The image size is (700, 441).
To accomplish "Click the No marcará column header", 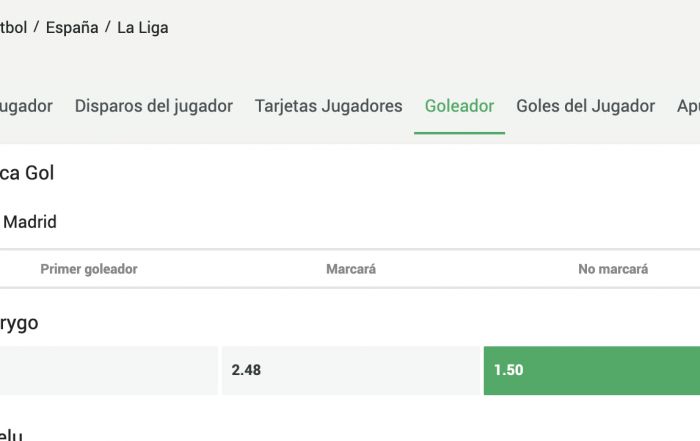I will click(x=613, y=269).
